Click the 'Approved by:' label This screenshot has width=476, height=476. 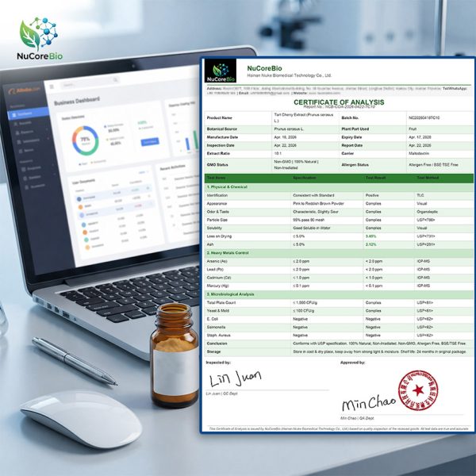pyautogui.click(x=352, y=363)
